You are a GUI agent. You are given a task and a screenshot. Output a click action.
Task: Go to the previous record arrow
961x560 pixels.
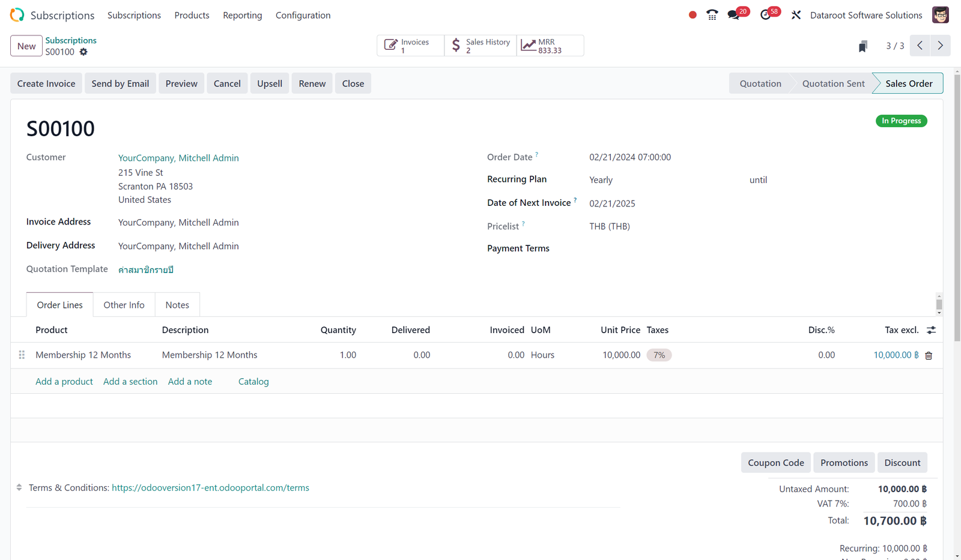point(920,46)
